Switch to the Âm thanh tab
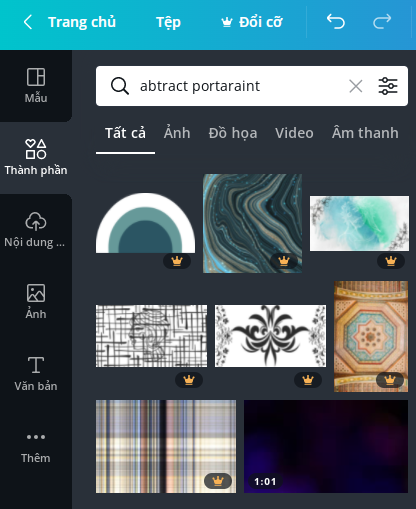 [365, 133]
